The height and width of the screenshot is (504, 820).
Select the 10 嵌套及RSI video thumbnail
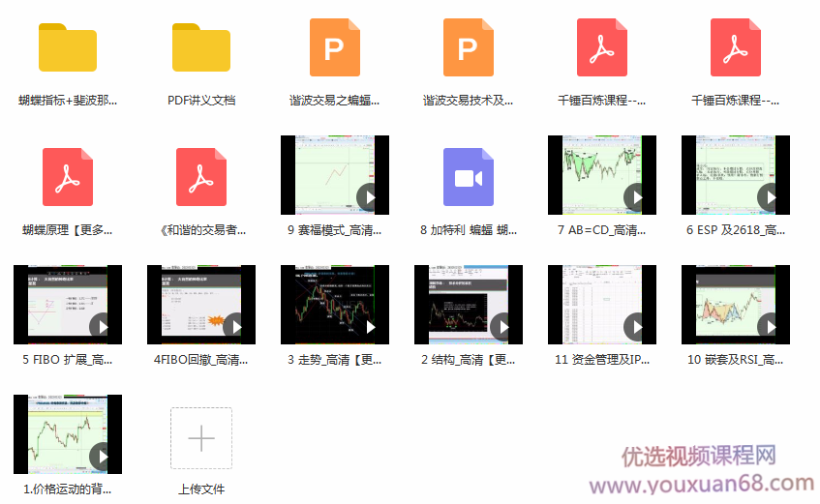(736, 305)
